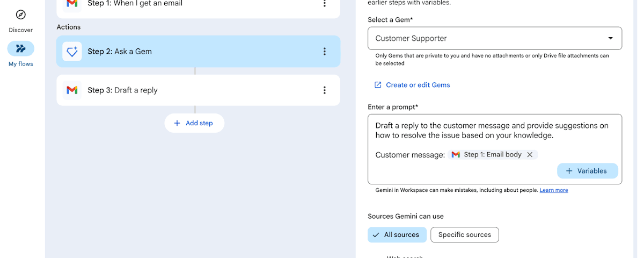Open Step 2 three-dot options menu
Viewport: 644px width, 258px height.
[324, 52]
